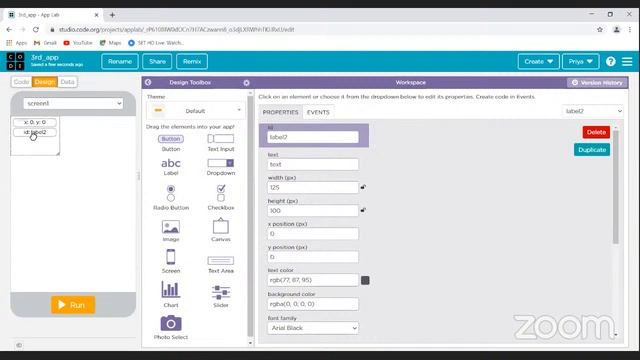Go back in browser history
The image size is (640, 360).
click(x=9, y=29)
